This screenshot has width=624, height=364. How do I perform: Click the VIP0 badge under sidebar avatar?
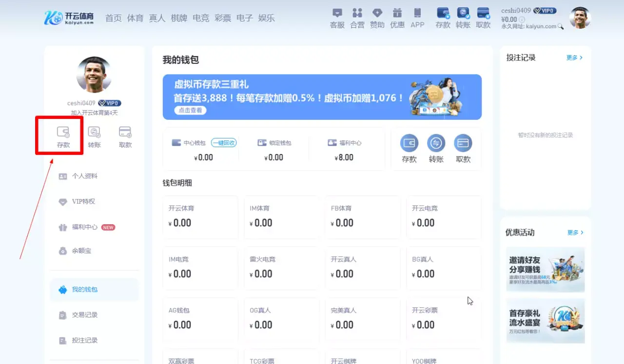110,103
